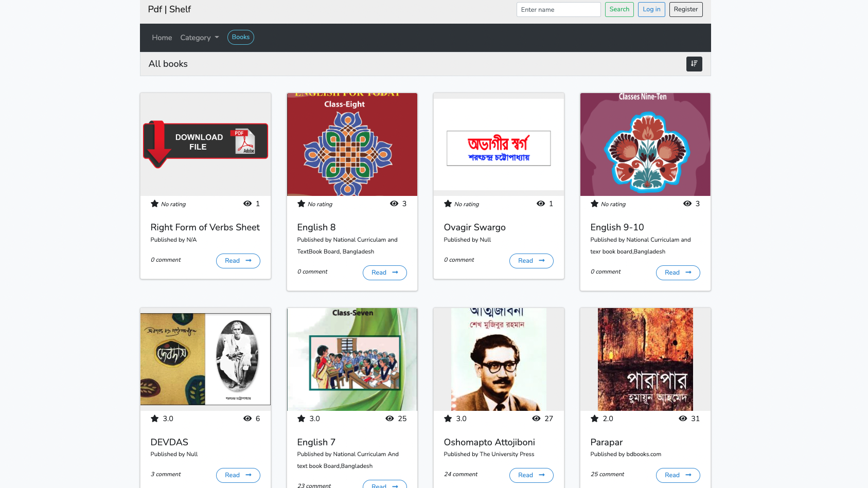Select the Books nav pill

coord(241,37)
